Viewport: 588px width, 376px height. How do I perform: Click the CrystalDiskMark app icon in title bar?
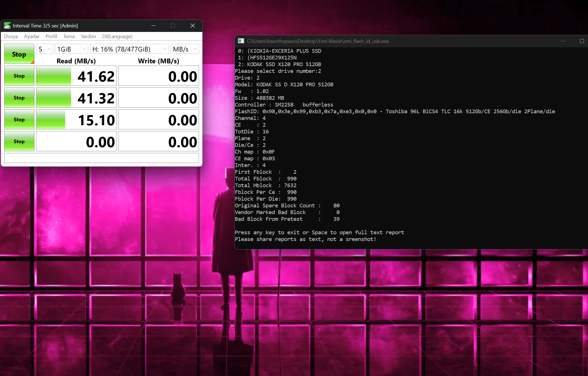pos(7,25)
